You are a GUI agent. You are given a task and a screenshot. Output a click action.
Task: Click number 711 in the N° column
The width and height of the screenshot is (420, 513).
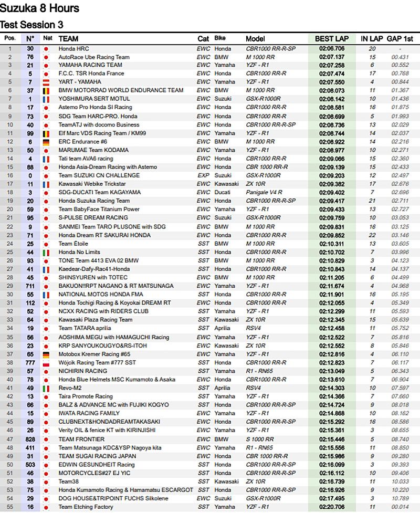[30, 286]
